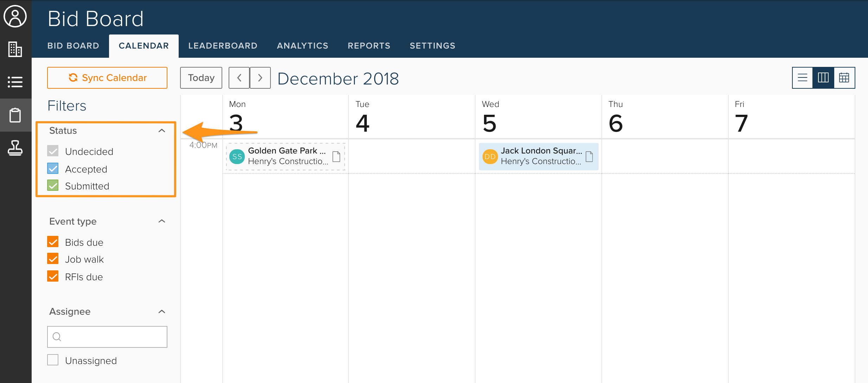Open document icon on Golden Gate Park event
868x383 pixels.
click(x=336, y=156)
